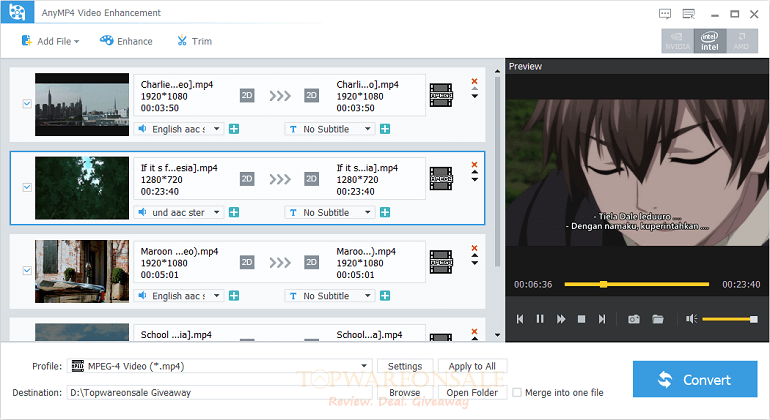The width and height of the screenshot is (770, 420).
Task: Select NVIDIA acceleration option
Action: pyautogui.click(x=677, y=41)
